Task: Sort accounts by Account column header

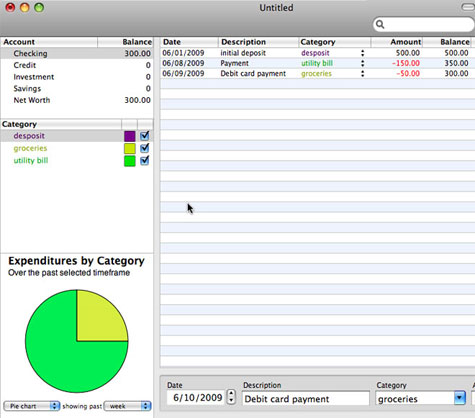Action: pos(49,42)
